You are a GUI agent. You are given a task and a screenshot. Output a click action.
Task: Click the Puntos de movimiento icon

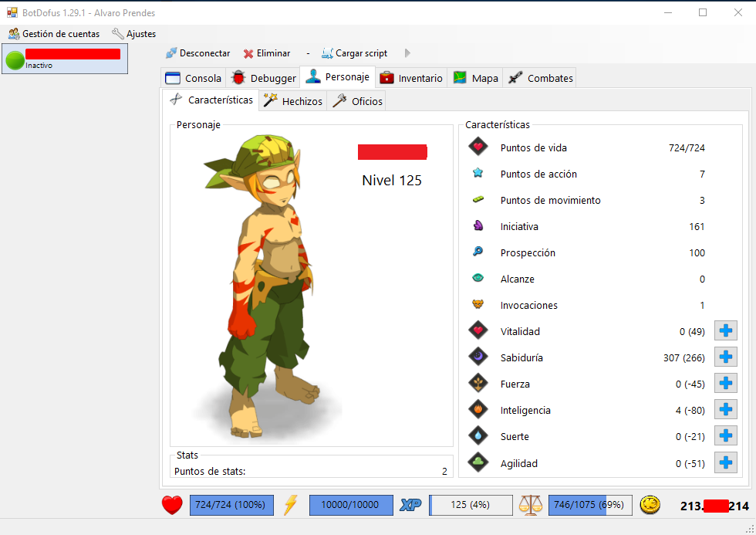pyautogui.click(x=478, y=198)
